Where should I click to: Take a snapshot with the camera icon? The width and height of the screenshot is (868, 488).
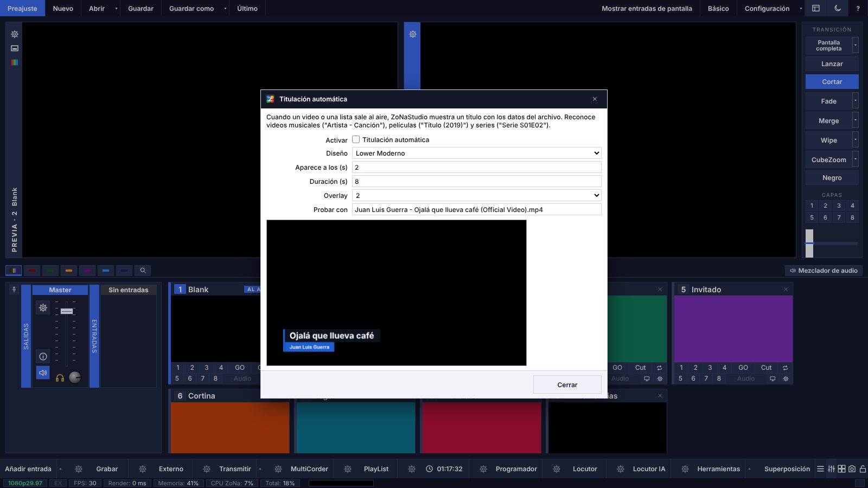coord(852,468)
